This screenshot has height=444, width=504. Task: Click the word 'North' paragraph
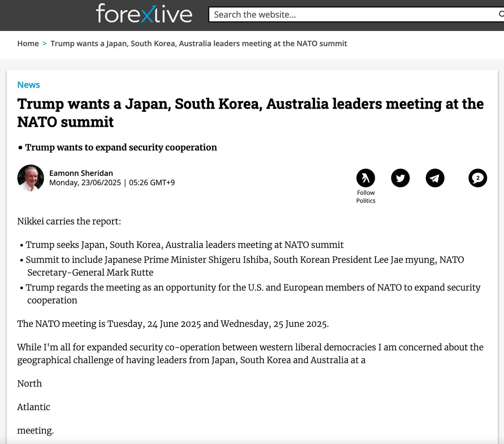(x=29, y=384)
